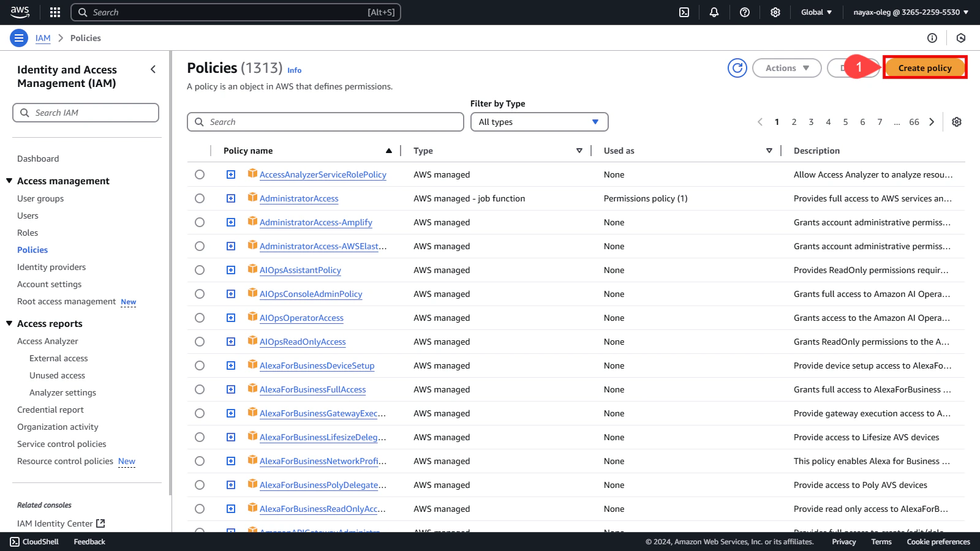Click the Create policy button
980x551 pixels.
coord(925,68)
